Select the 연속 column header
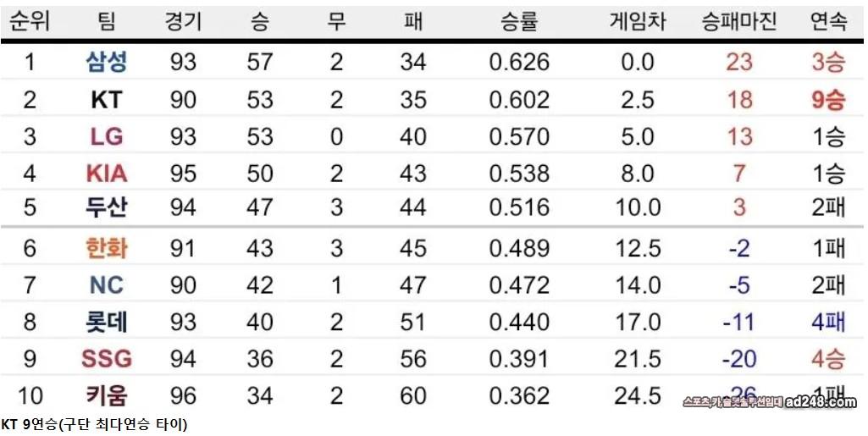Screen dimensions: 868x436 [828, 21]
